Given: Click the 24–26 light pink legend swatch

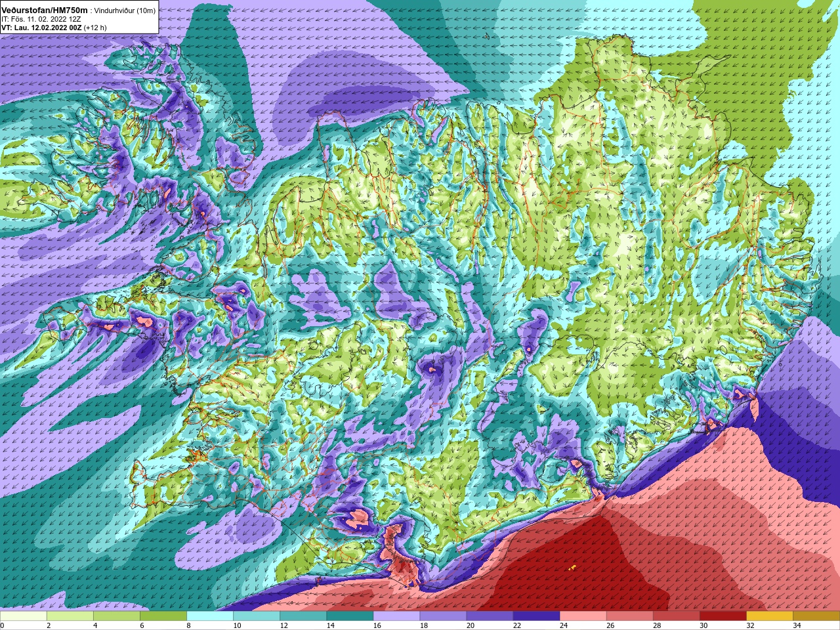Looking at the screenshot, I should 583,616.
